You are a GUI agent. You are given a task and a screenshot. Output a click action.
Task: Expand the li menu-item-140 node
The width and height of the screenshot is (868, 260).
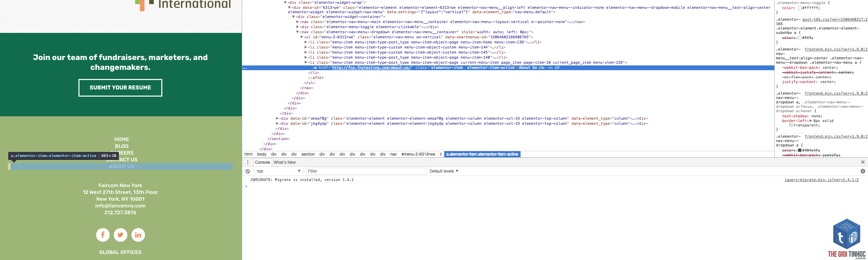point(306,57)
